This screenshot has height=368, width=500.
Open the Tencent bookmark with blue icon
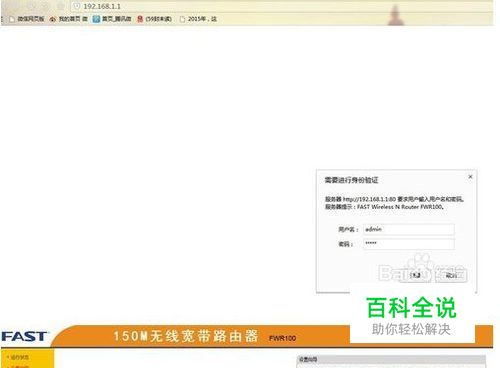pyautogui.click(x=112, y=19)
